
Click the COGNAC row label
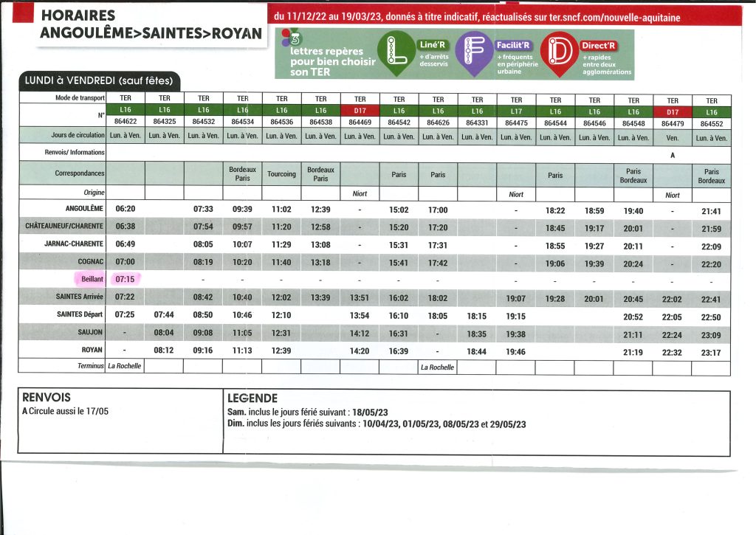point(91,262)
